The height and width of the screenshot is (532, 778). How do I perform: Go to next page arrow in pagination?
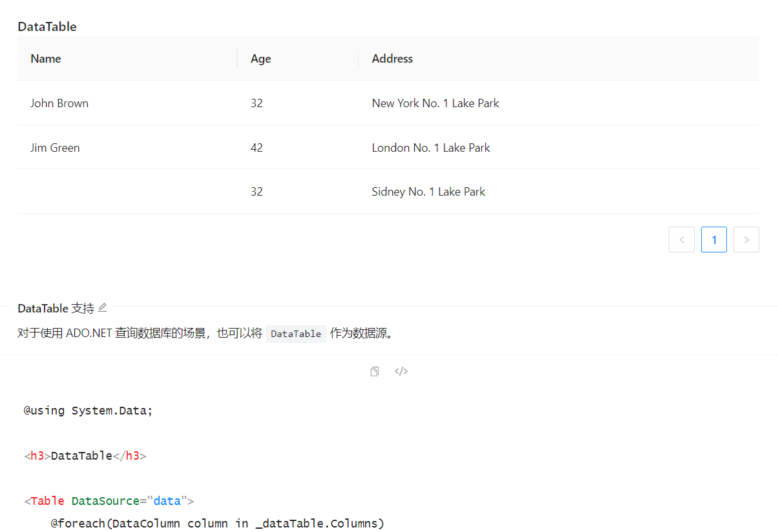pyautogui.click(x=746, y=240)
